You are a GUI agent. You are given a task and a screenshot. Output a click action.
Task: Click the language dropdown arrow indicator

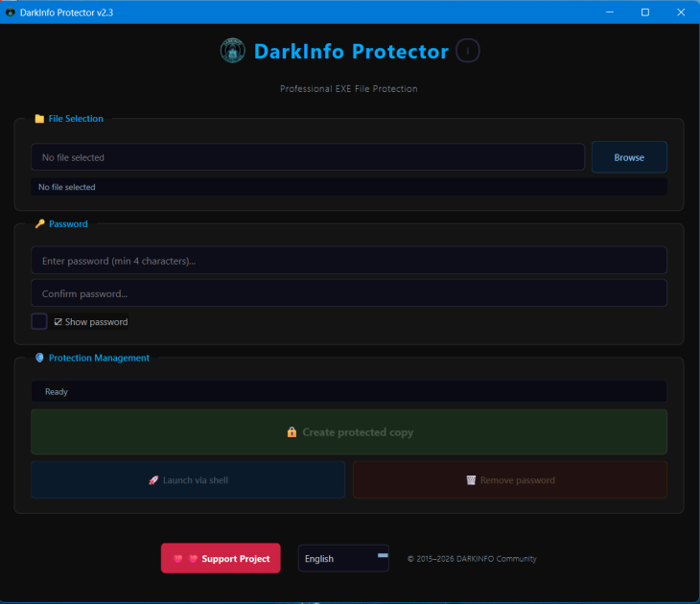point(383,555)
